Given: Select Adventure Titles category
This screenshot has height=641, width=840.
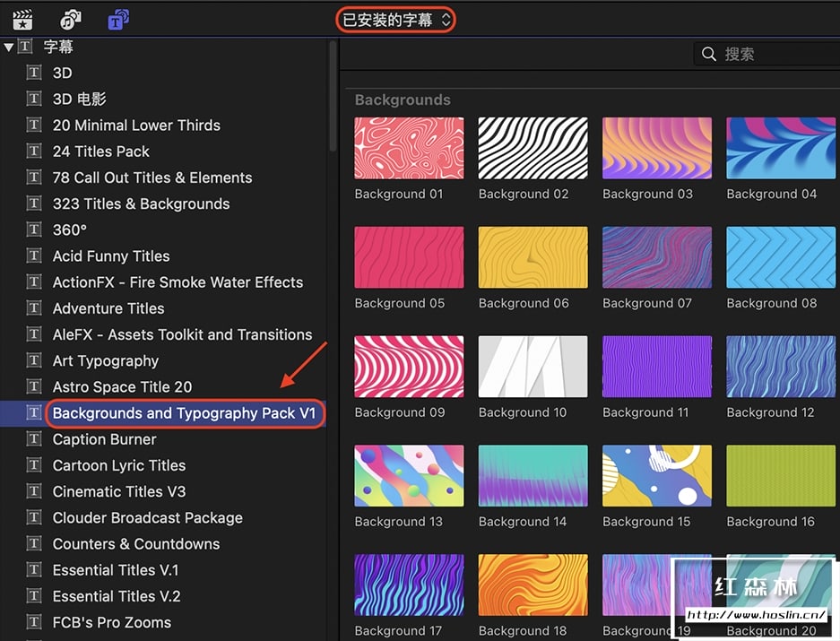Looking at the screenshot, I should (x=108, y=308).
